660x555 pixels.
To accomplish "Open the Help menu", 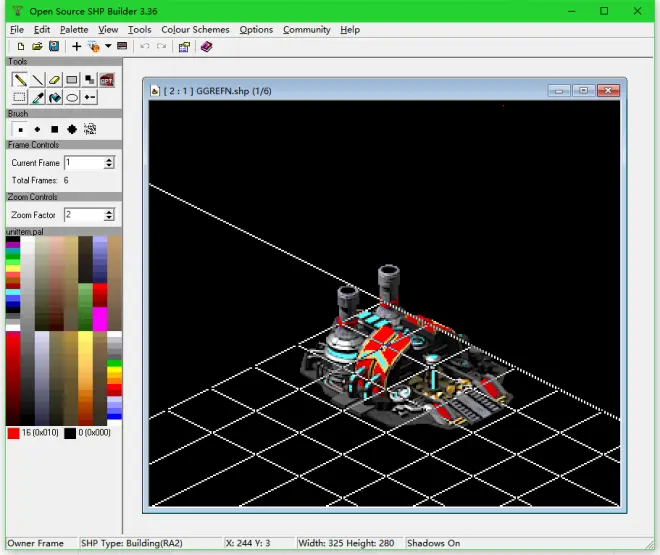I will (x=350, y=30).
